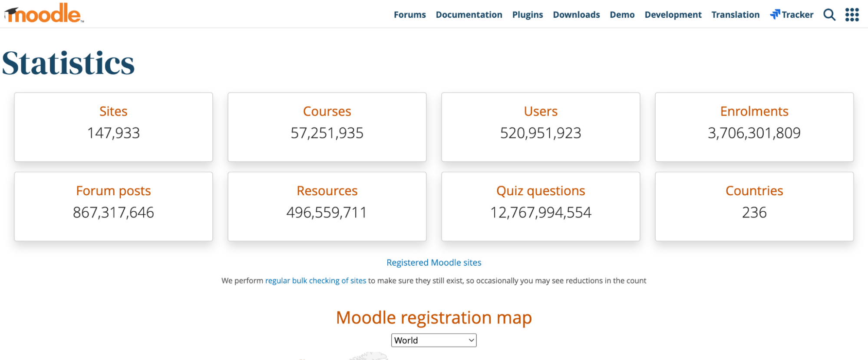Select Plugins in the navigation bar
868x360 pixels.
[528, 15]
